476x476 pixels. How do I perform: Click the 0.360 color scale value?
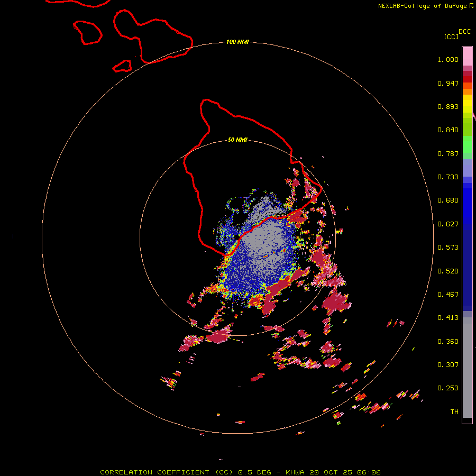pos(448,342)
